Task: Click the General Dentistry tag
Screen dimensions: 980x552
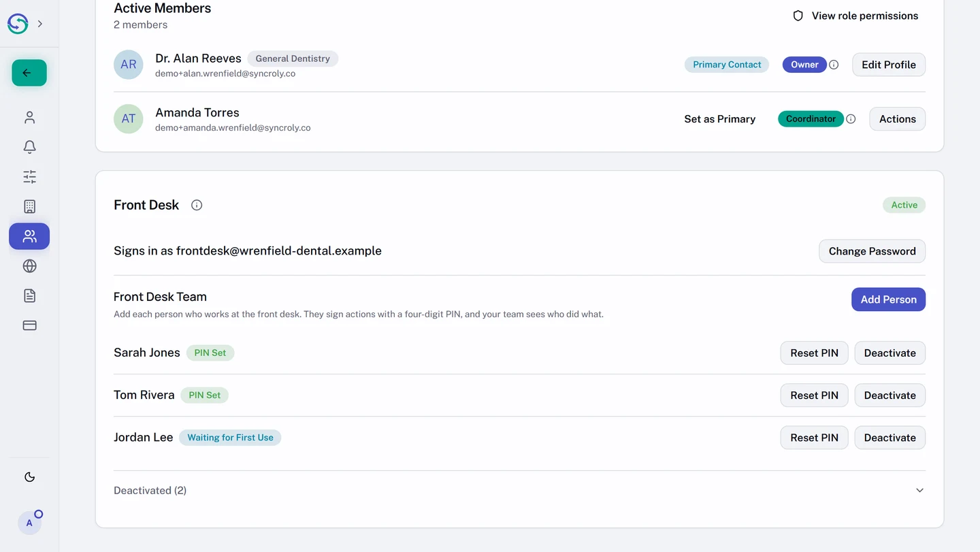Action: [293, 59]
